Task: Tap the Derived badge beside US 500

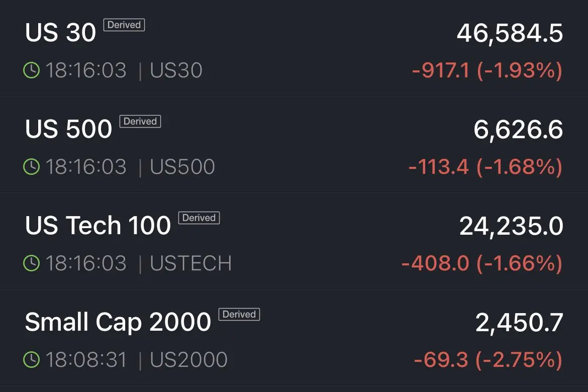Action: click(140, 121)
